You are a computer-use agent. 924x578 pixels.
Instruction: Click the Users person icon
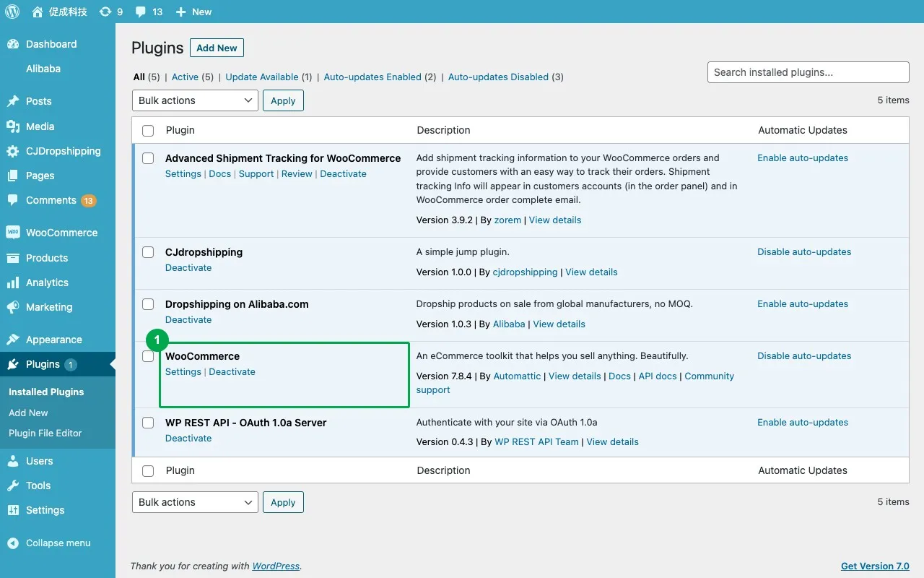[13, 461]
